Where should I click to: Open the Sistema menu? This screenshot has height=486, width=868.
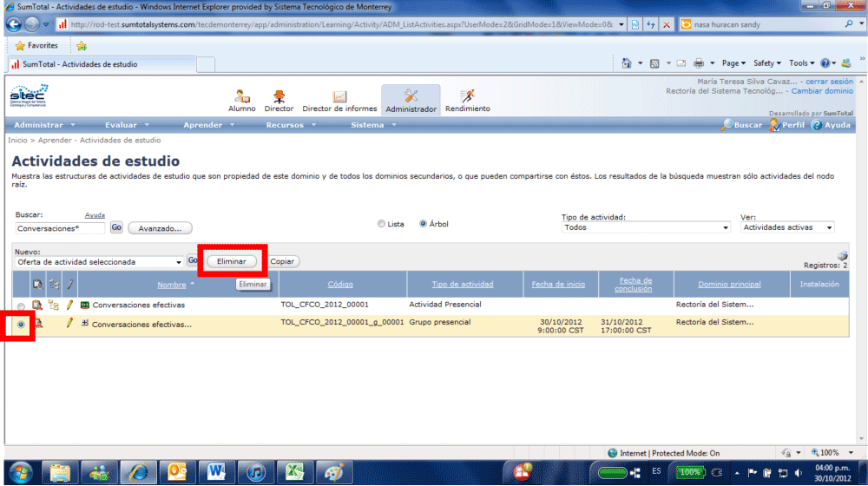(373, 125)
